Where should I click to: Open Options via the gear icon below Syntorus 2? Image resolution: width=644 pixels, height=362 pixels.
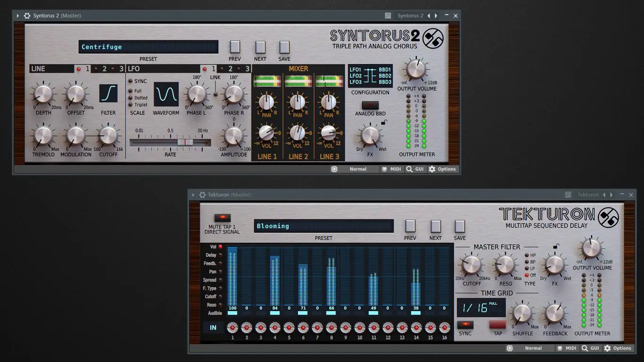431,169
